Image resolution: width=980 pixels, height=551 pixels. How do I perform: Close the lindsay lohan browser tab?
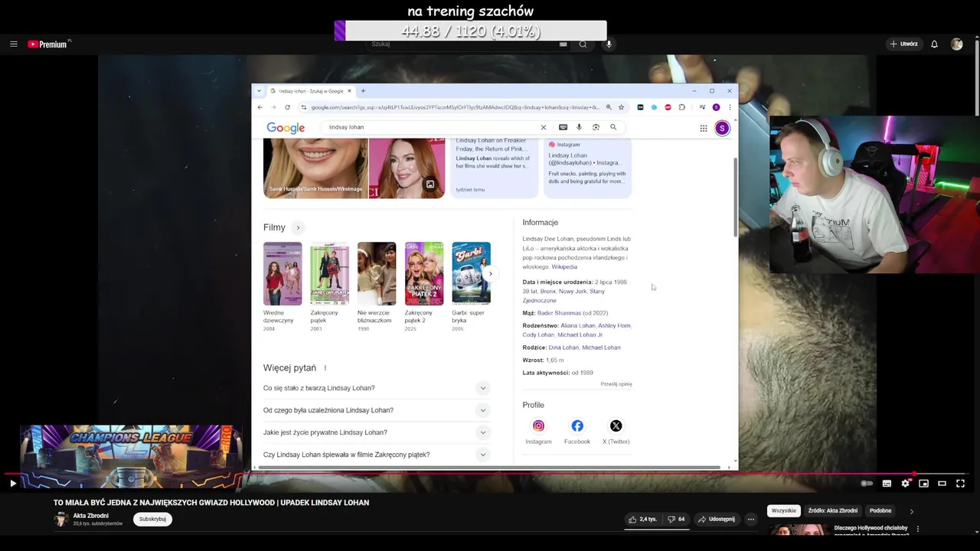[349, 91]
